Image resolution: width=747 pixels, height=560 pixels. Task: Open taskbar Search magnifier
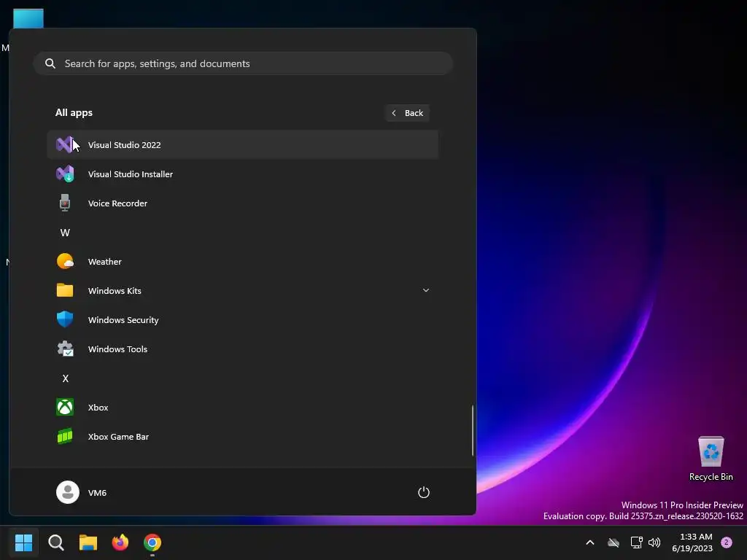pos(56,542)
